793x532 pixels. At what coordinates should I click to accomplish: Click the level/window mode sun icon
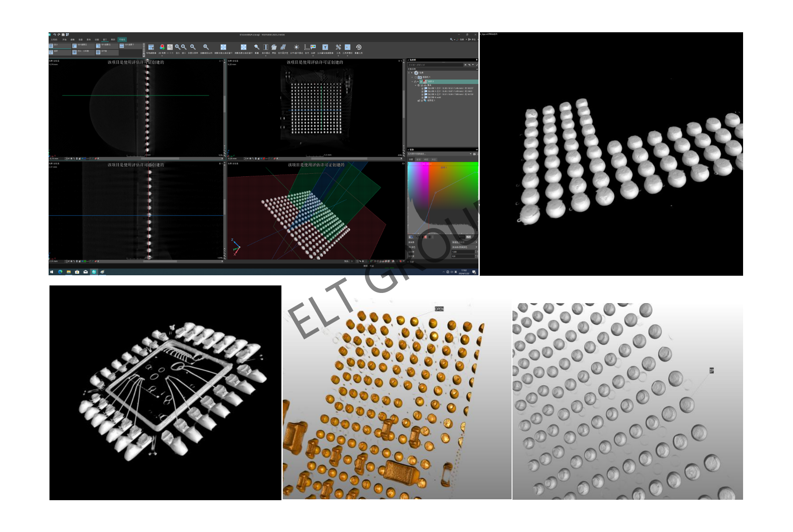coord(296,47)
